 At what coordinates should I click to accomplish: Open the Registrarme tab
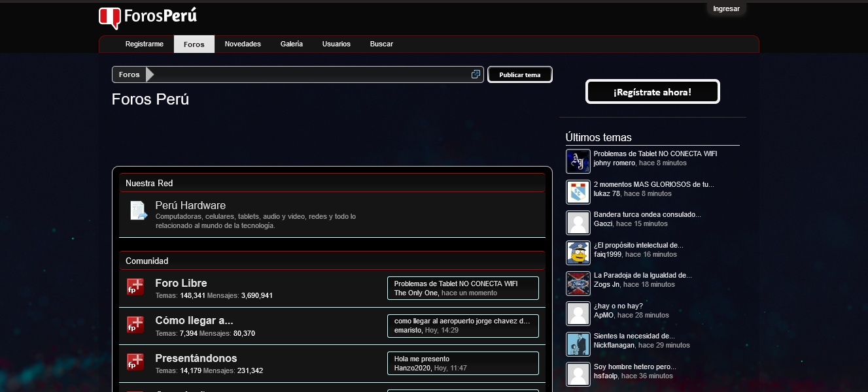tap(145, 44)
